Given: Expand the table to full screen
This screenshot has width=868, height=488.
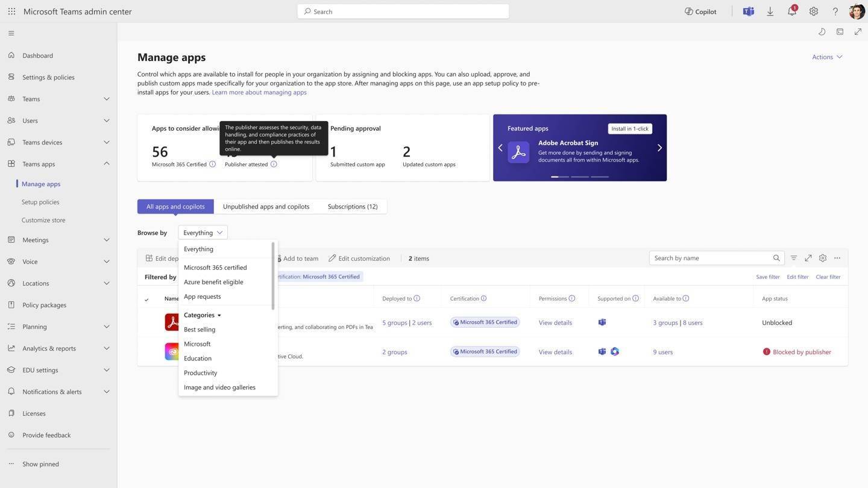Looking at the screenshot, I should (x=808, y=258).
